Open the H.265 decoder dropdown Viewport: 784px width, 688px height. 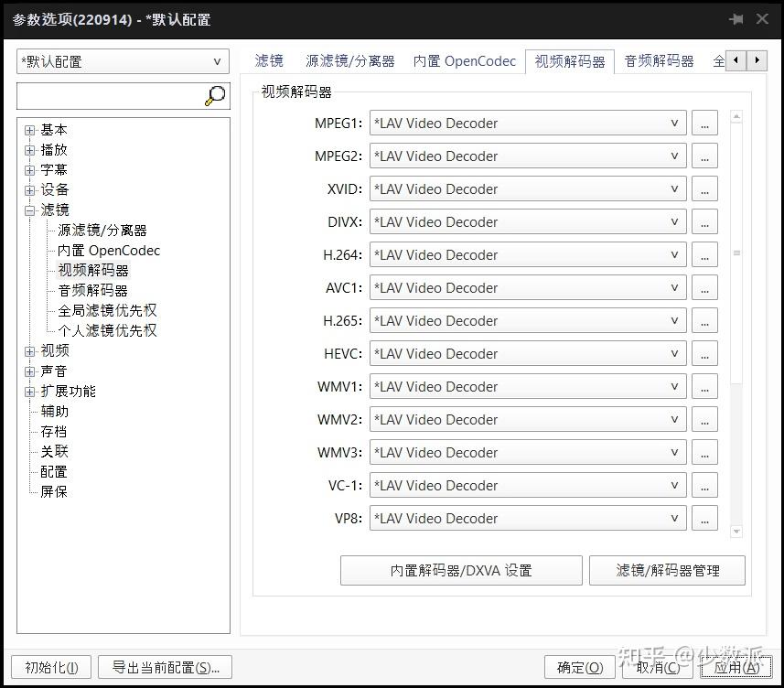(x=673, y=320)
